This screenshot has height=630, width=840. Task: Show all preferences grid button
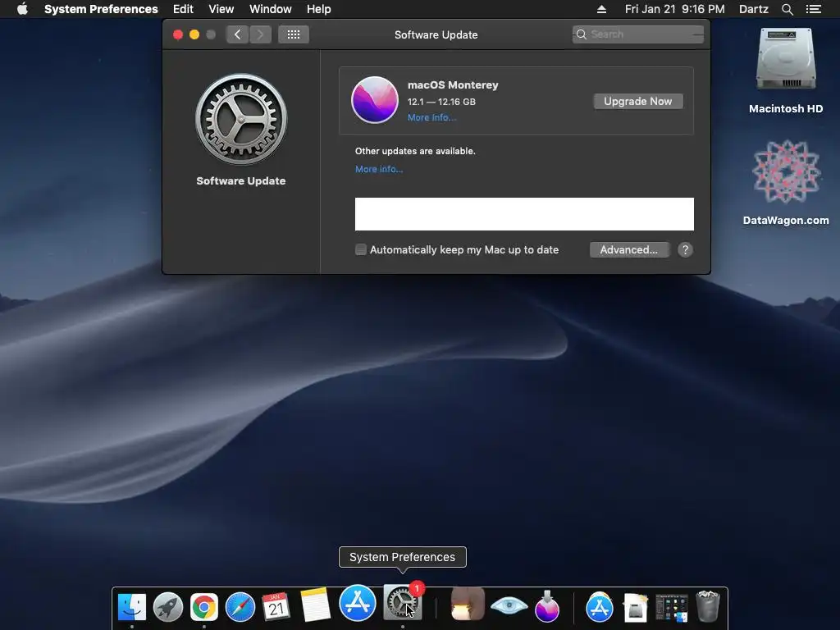pyautogui.click(x=293, y=34)
